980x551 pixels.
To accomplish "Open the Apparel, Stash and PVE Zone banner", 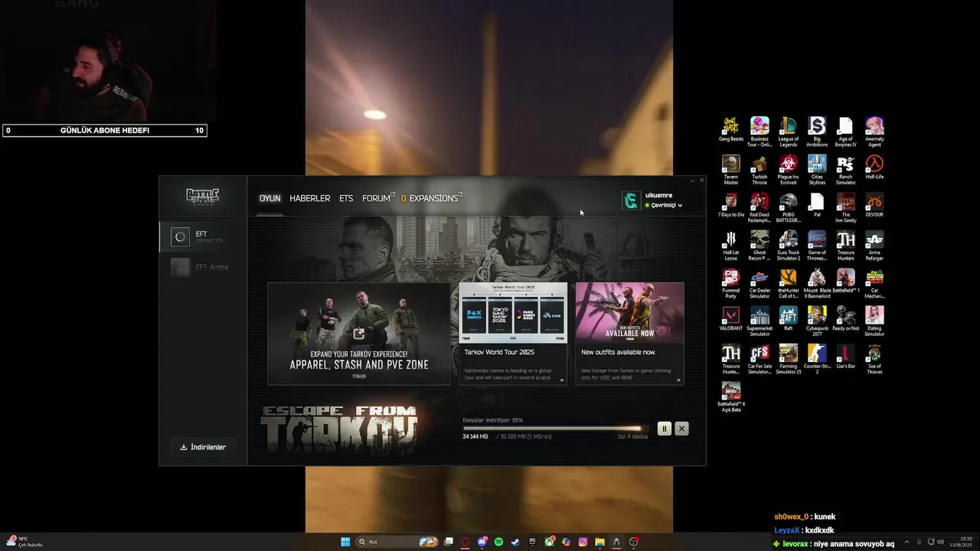I will click(359, 334).
